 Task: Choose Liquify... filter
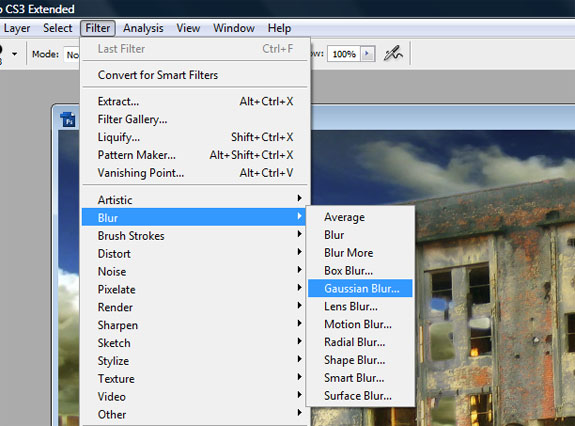(195, 137)
